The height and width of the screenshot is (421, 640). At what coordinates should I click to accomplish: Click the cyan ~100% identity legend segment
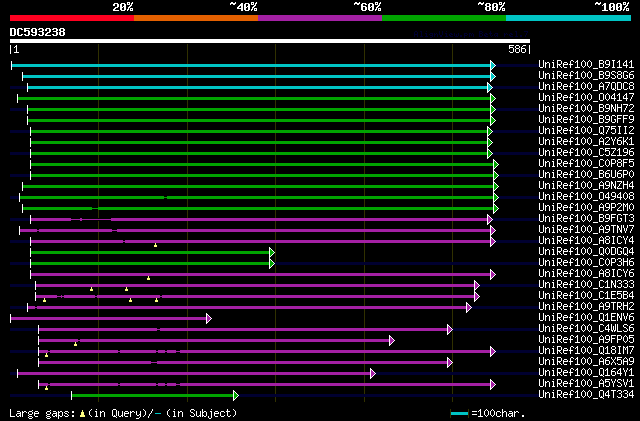[x=569, y=18]
